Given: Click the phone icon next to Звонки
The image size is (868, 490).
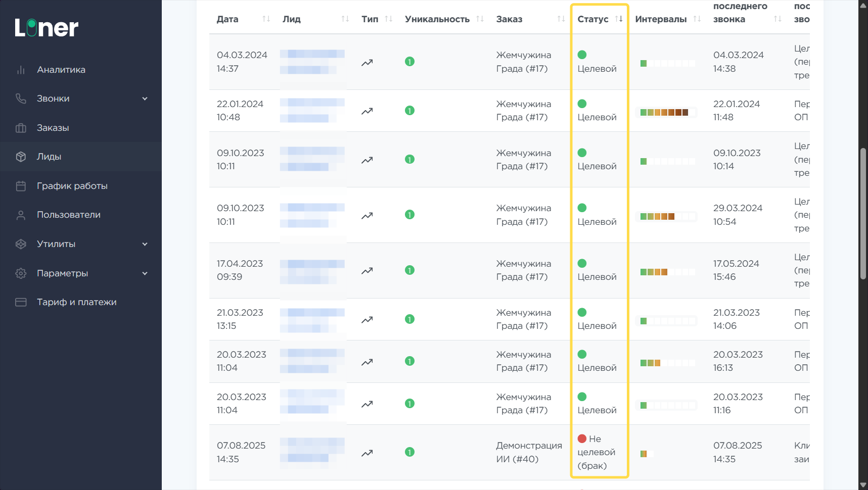Looking at the screenshot, I should coord(21,99).
